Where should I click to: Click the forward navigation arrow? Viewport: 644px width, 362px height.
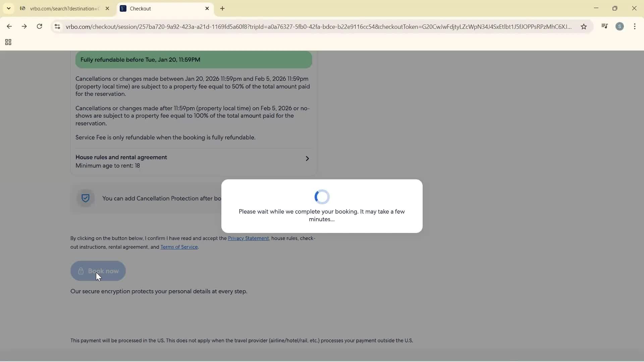(24, 26)
